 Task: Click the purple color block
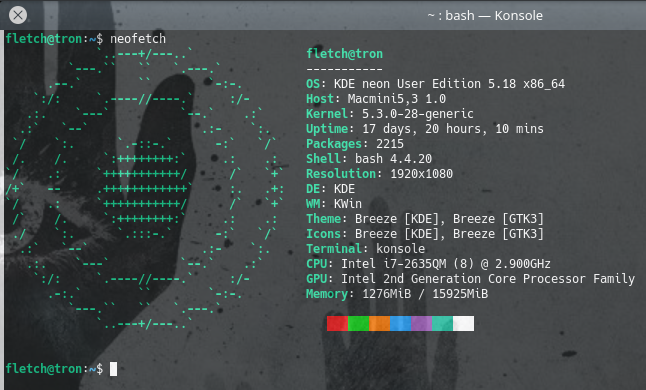[x=421, y=323]
